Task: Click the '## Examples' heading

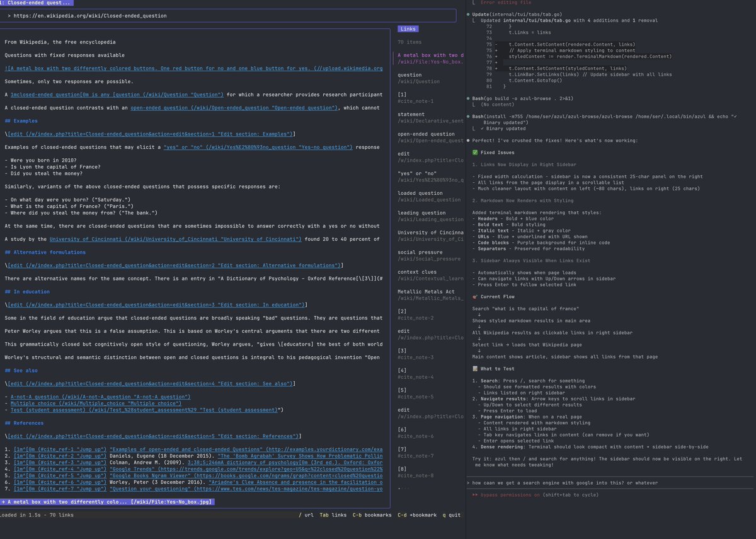Action: tap(21, 121)
